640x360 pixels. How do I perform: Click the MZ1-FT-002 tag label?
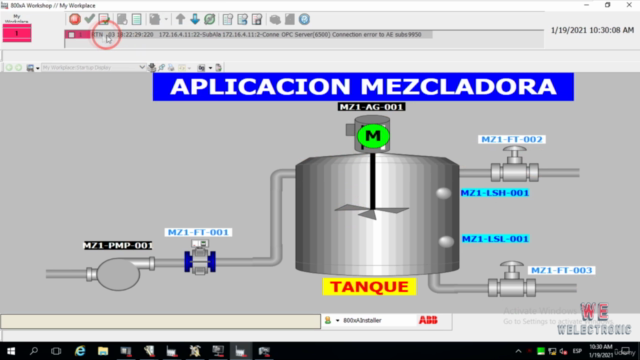click(x=512, y=140)
